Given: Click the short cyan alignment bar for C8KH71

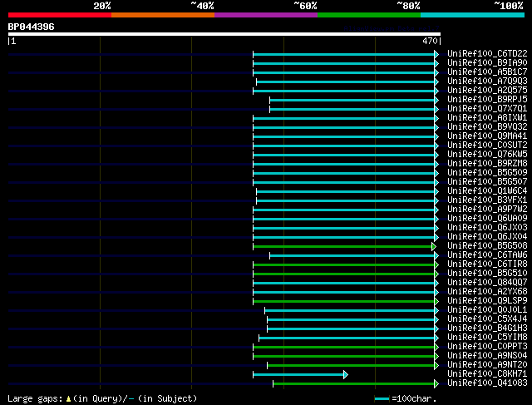Looking at the screenshot, I should [298, 375].
